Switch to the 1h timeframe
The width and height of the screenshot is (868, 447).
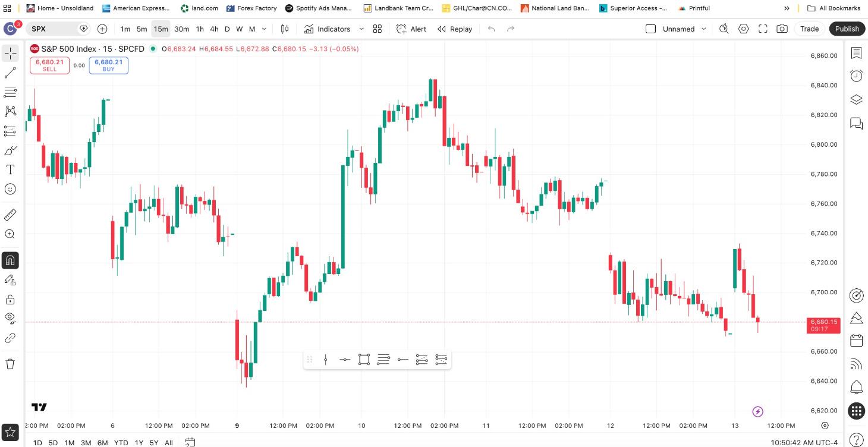pos(199,29)
